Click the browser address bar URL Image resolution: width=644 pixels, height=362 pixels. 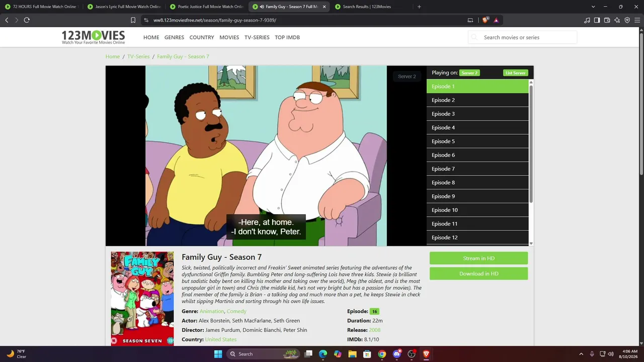pos(215,20)
